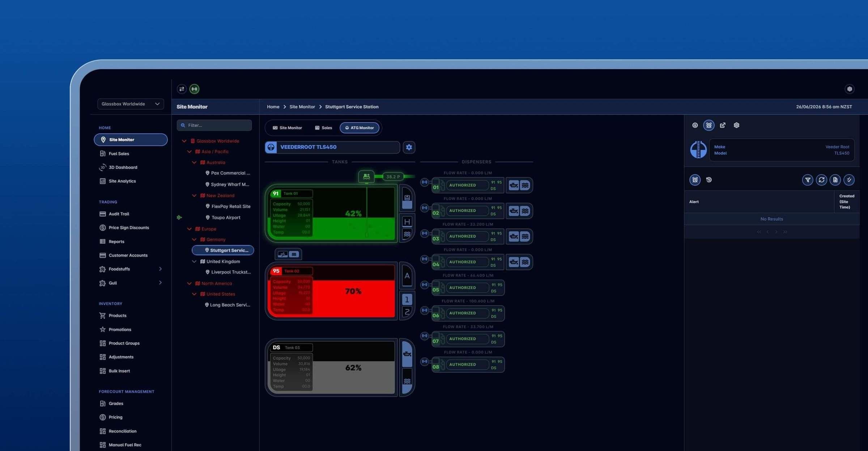Collapse the Asia / Pacific tree node

189,152
